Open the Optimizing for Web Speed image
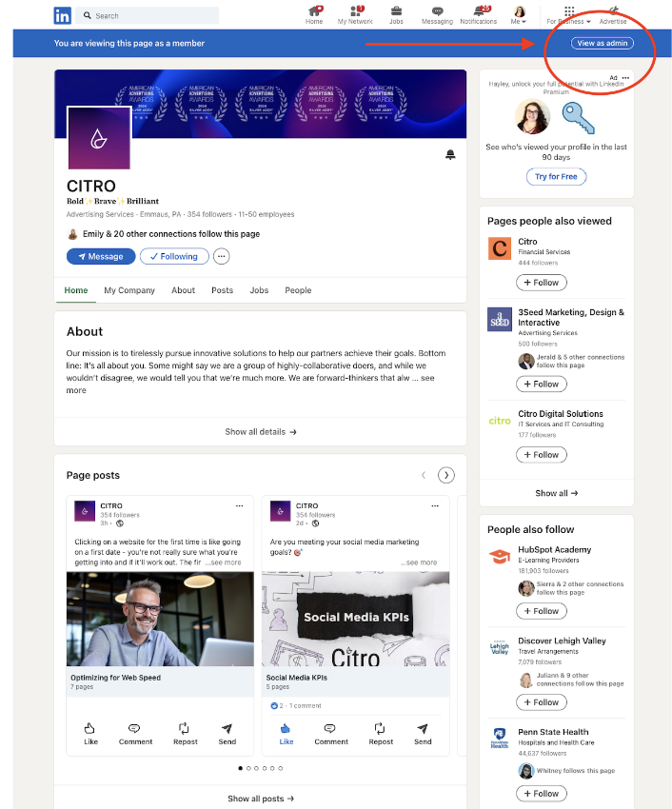 tap(160, 619)
